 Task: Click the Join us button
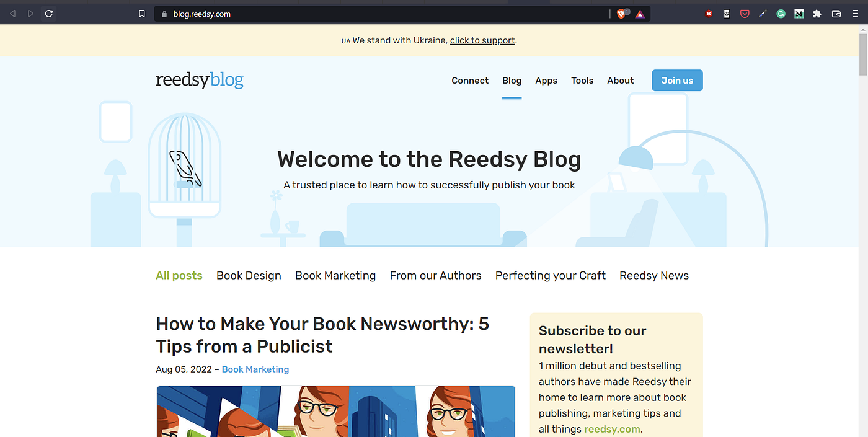(x=676, y=80)
